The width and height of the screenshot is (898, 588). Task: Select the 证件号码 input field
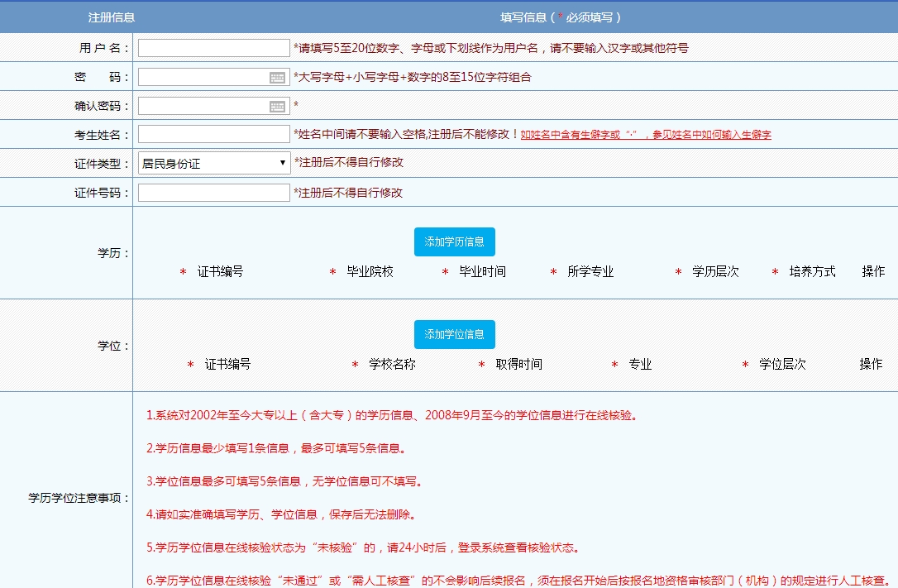click(213, 193)
